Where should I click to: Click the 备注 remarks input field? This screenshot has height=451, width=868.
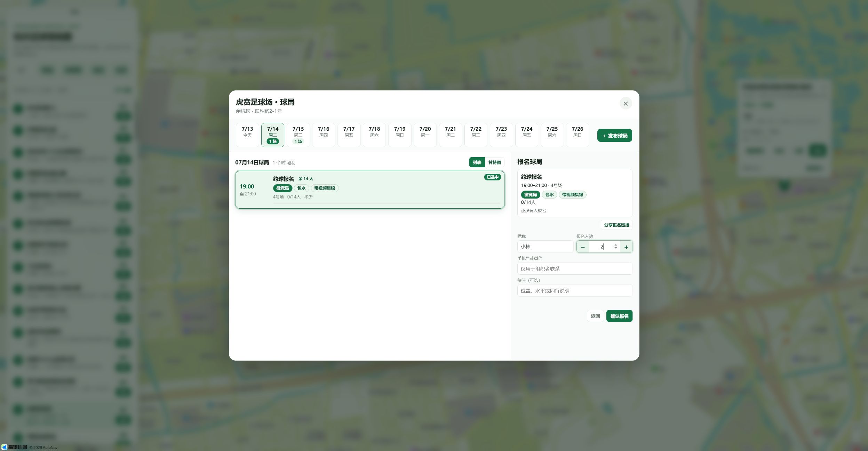click(x=575, y=291)
